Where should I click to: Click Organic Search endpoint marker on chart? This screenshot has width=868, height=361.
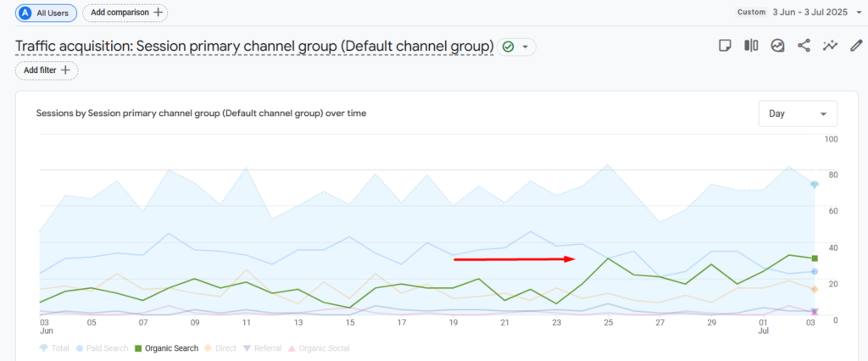coord(815,258)
